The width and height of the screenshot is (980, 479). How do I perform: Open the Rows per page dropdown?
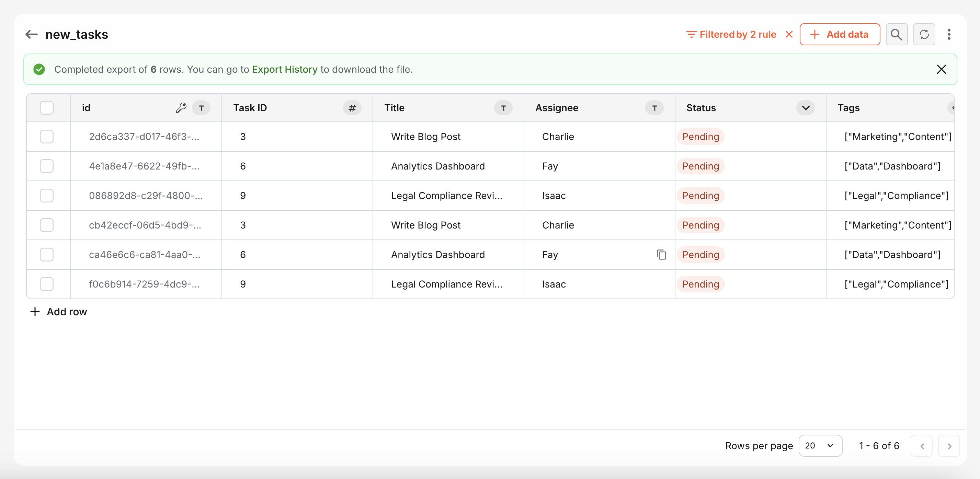coord(820,446)
